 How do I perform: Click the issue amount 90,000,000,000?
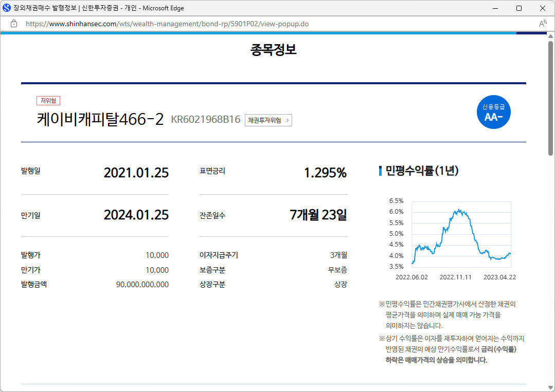[x=142, y=285]
